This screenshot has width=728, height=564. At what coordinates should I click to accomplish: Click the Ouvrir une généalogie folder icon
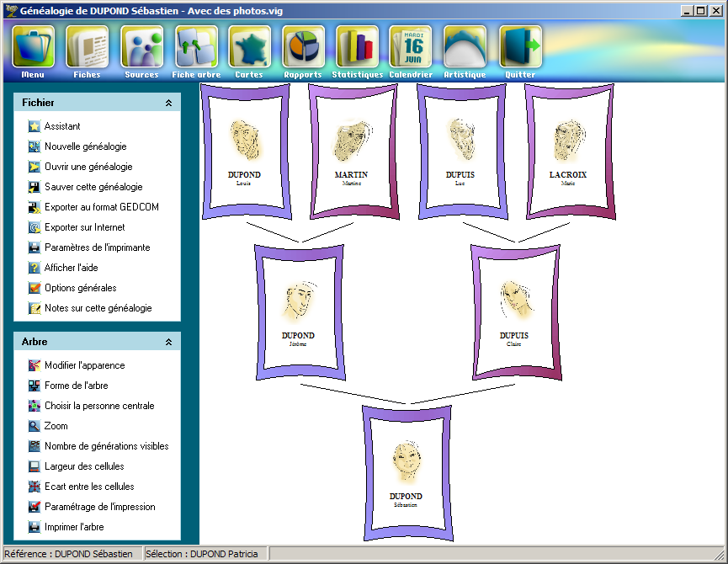(34, 167)
